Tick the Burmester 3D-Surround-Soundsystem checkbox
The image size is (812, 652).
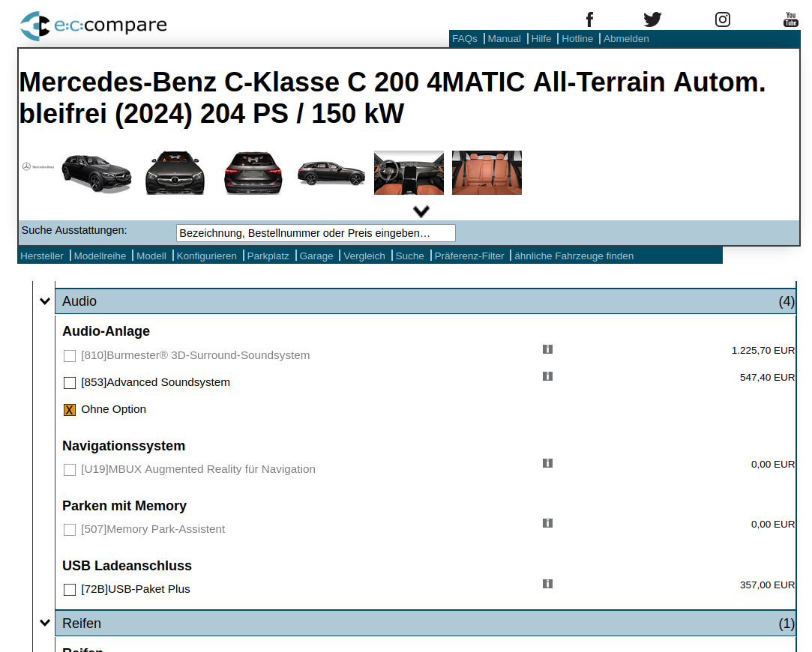tap(70, 356)
